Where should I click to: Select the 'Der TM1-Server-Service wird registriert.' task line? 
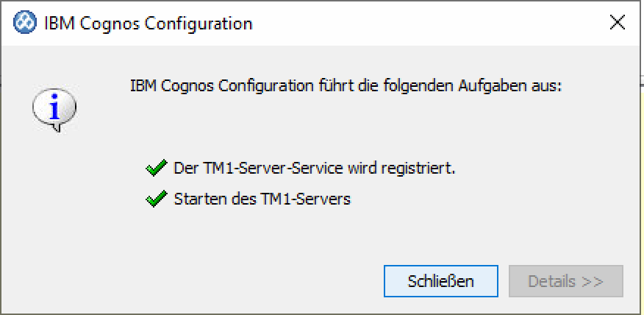tap(315, 169)
